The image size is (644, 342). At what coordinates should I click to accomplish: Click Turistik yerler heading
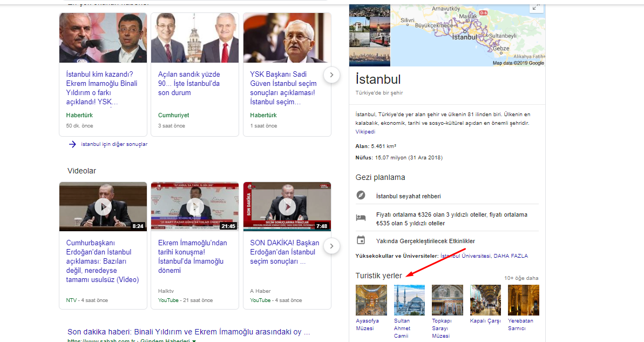click(x=378, y=276)
